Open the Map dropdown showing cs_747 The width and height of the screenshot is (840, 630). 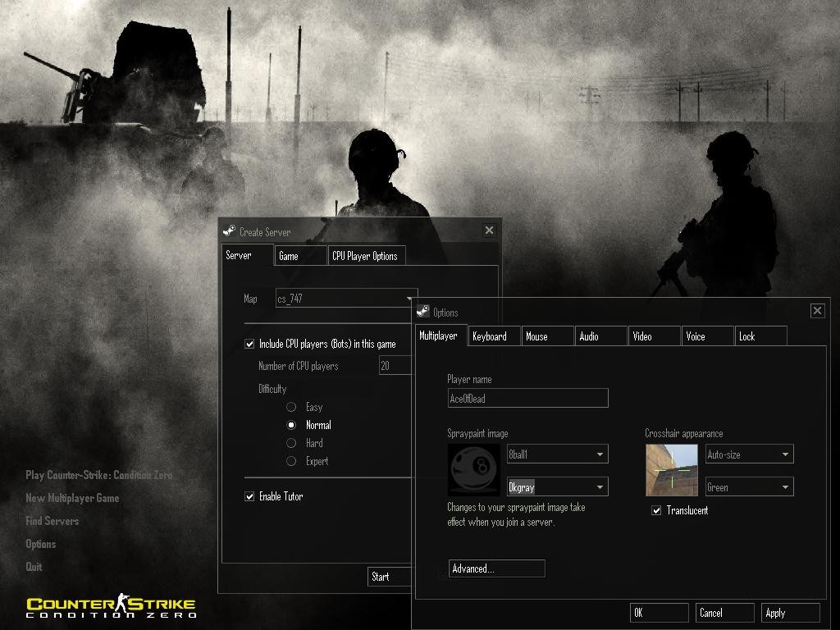coord(408,299)
